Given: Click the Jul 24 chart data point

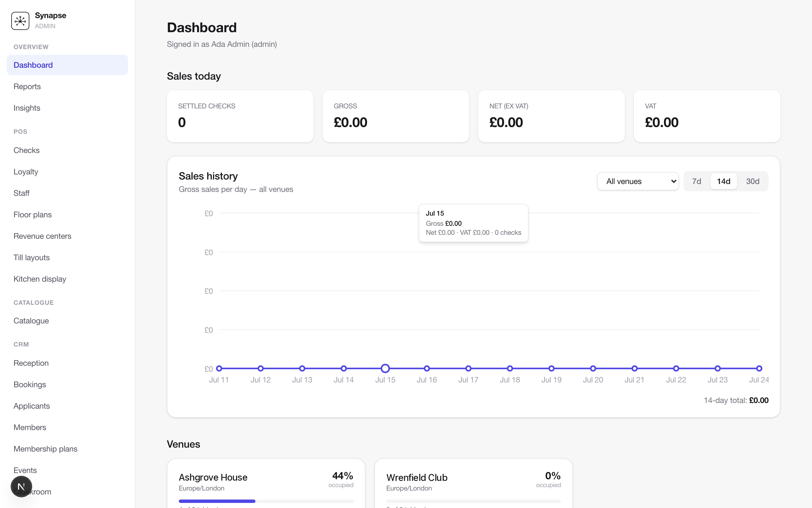Looking at the screenshot, I should pos(759,369).
